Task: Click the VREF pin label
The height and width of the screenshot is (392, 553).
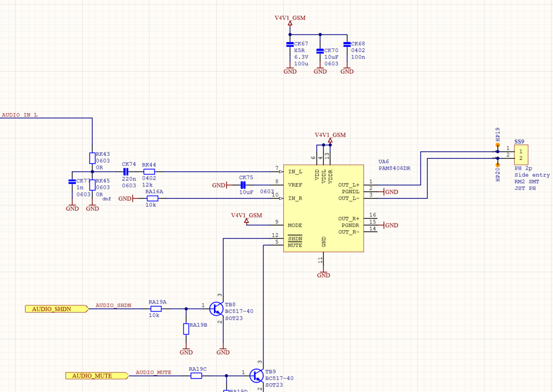Action: (x=295, y=185)
